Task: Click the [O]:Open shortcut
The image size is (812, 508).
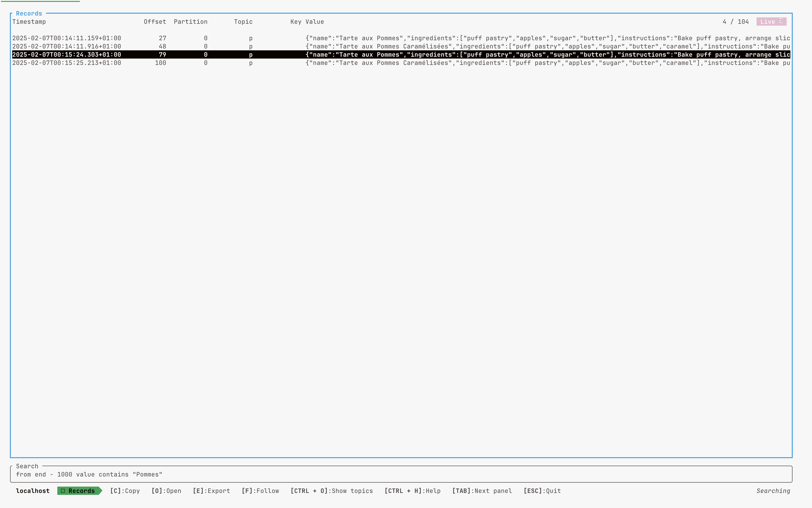Action: tap(166, 491)
